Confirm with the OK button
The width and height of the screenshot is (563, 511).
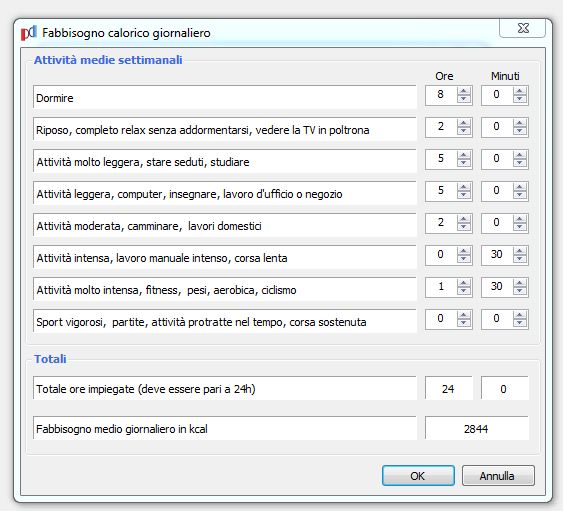click(x=418, y=476)
